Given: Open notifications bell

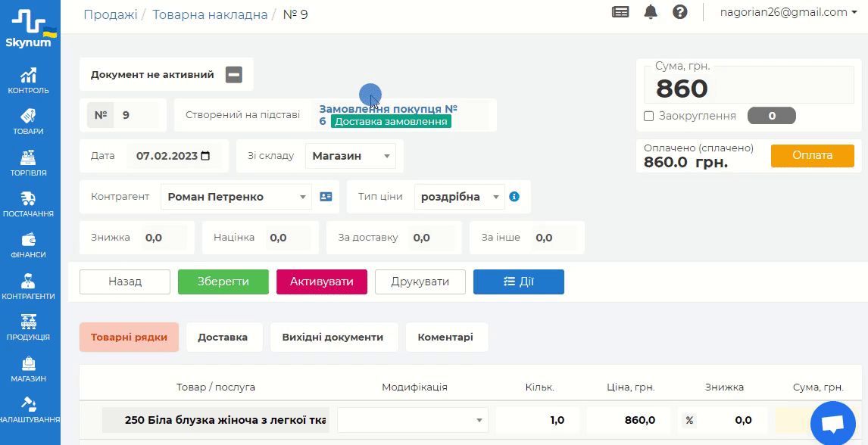Looking at the screenshot, I should (x=651, y=12).
